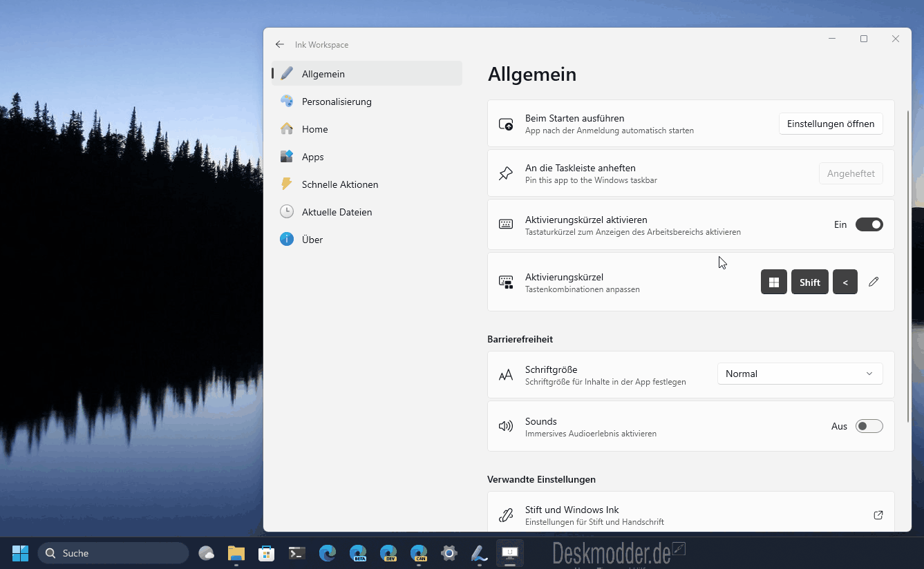Launch Edge Canary from the taskbar
The width and height of the screenshot is (924, 569).
(x=419, y=553)
